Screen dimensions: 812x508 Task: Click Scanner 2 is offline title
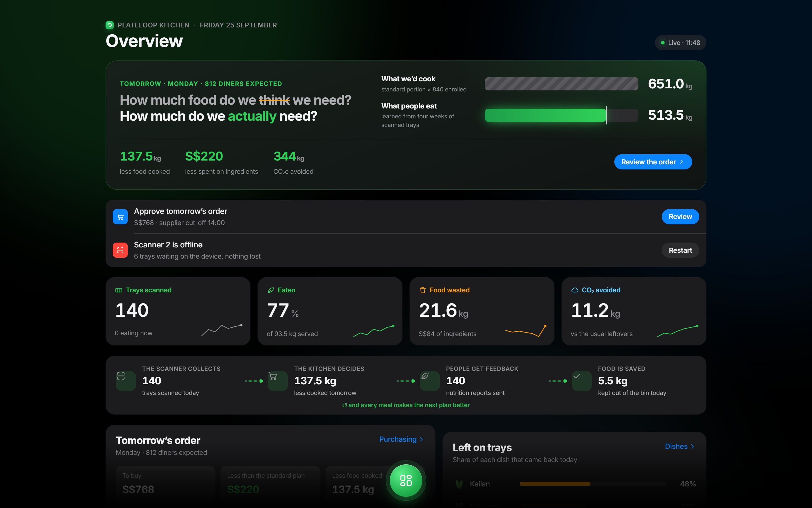[168, 245]
